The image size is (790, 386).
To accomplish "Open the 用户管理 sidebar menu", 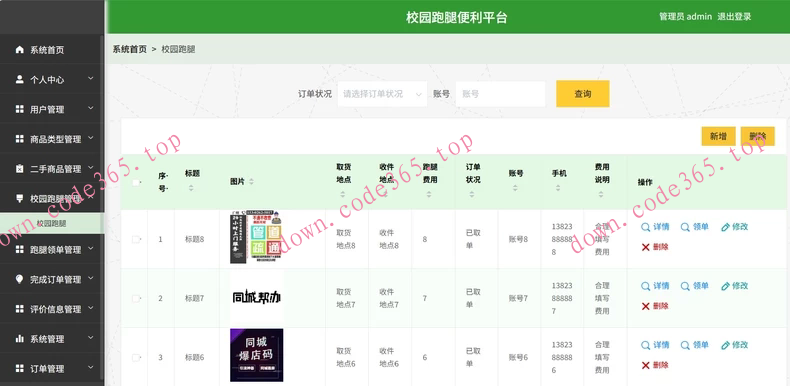I will (51, 109).
